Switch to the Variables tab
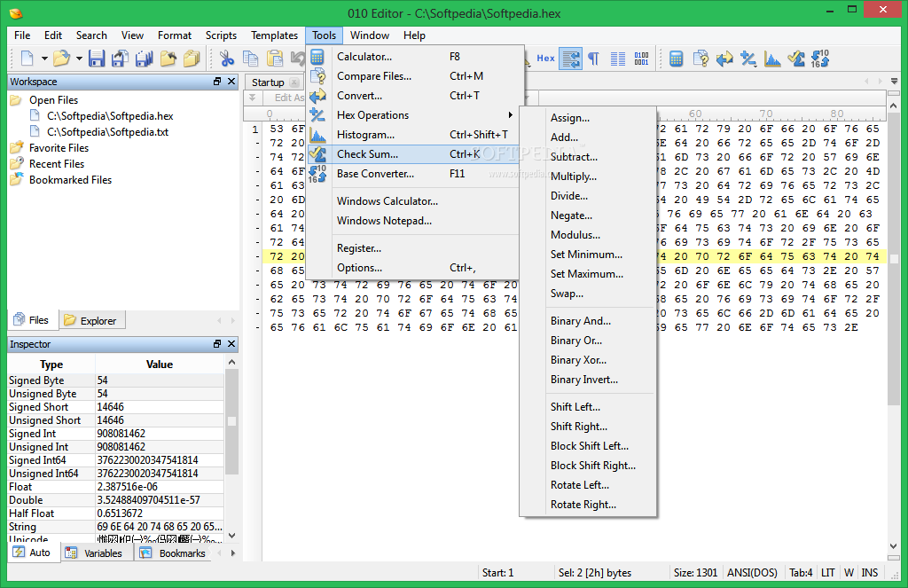Image resolution: width=908 pixels, height=588 pixels. pyautogui.click(x=97, y=553)
